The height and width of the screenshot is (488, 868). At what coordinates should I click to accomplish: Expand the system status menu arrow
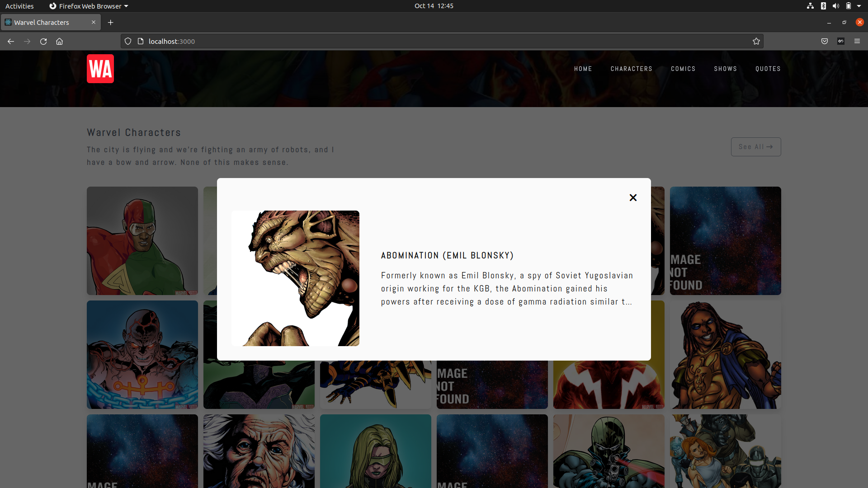[x=859, y=6]
